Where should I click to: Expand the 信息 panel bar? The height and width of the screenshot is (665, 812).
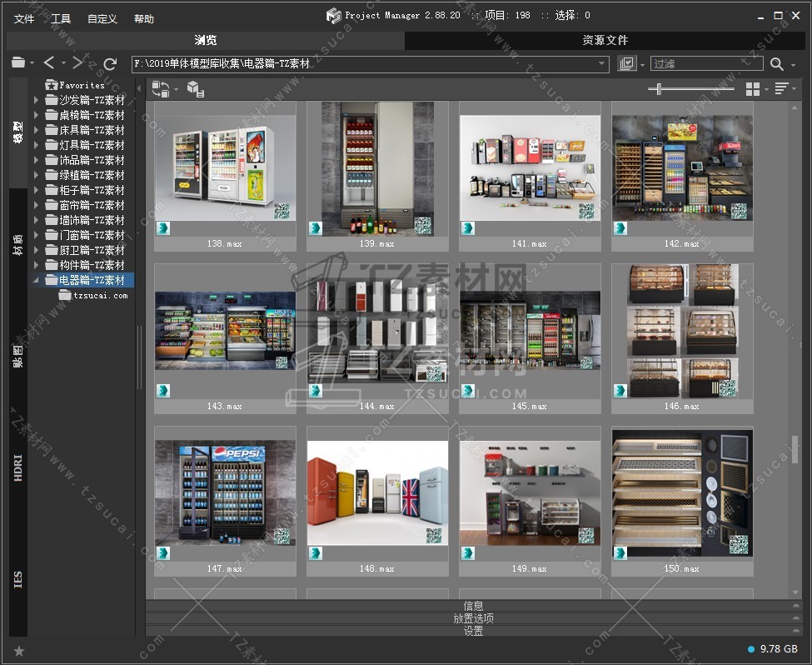473,606
